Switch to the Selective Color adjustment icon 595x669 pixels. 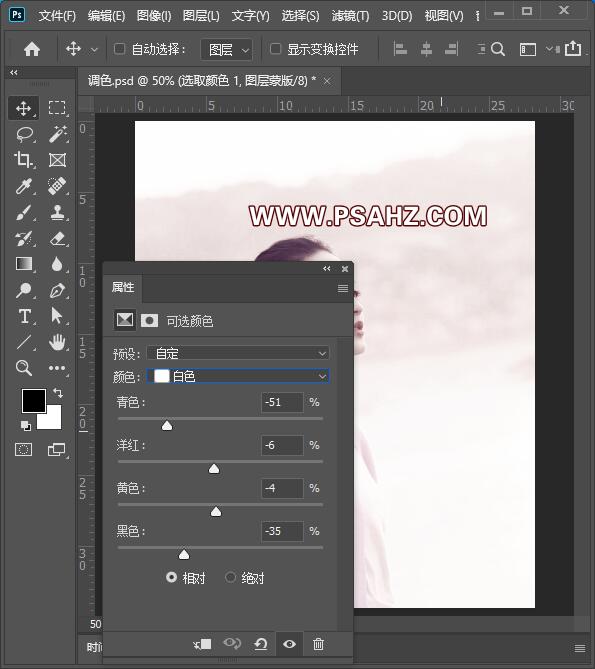pos(125,320)
